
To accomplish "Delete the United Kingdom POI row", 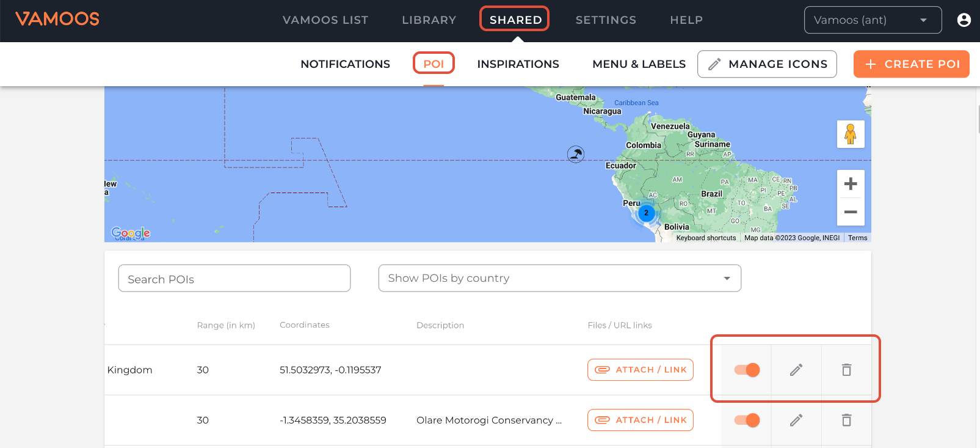I will [846, 370].
